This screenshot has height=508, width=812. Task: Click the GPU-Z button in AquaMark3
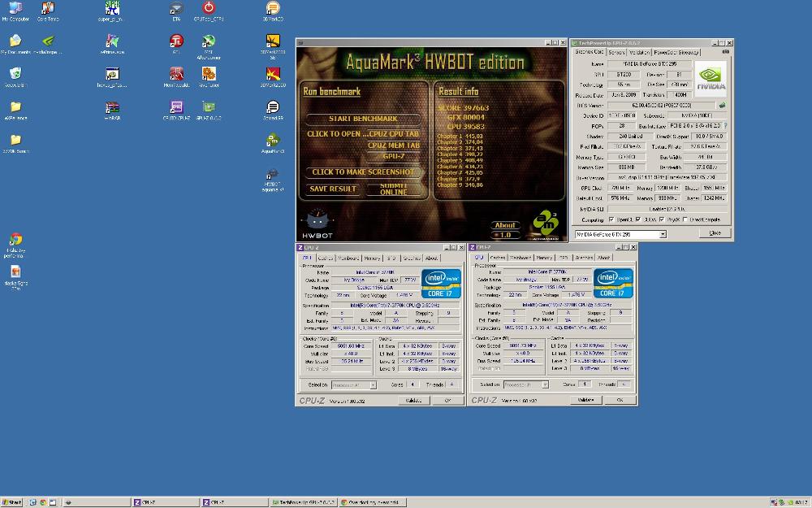coord(394,156)
